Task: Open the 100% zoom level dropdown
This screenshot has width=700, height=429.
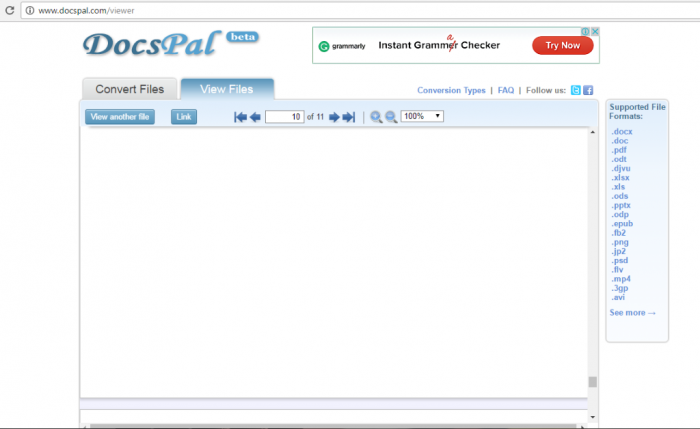Action: (x=421, y=117)
